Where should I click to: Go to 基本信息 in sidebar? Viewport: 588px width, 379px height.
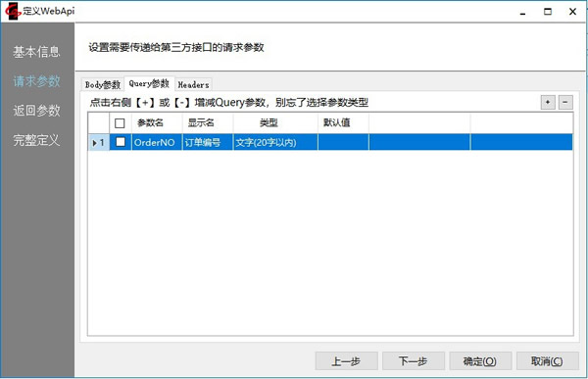pos(37,52)
